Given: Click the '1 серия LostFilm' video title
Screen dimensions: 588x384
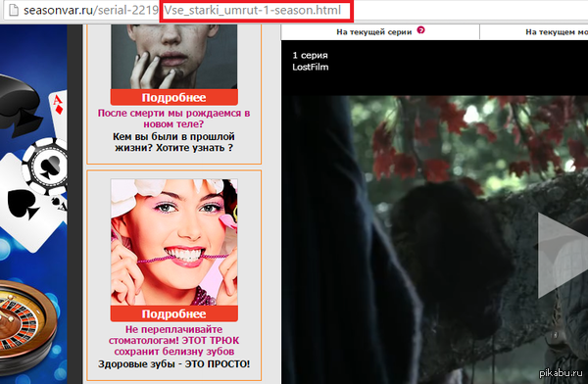Looking at the screenshot, I should tap(310, 61).
